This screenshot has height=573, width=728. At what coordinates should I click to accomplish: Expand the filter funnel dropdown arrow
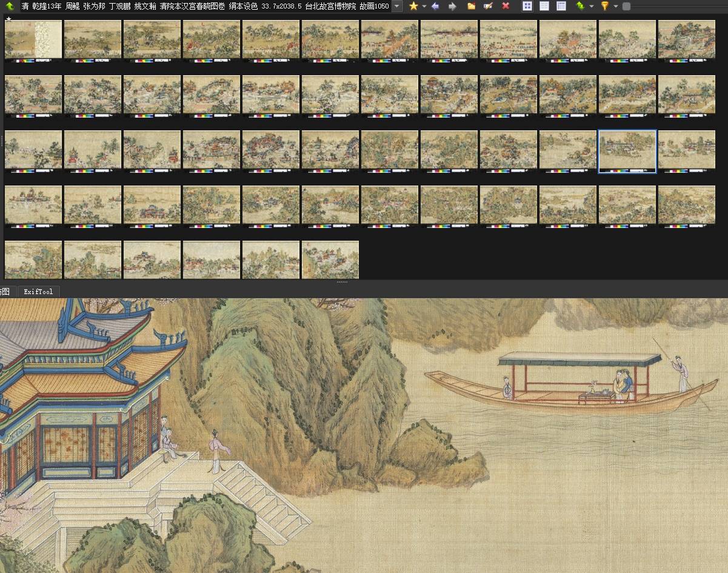point(615,6)
